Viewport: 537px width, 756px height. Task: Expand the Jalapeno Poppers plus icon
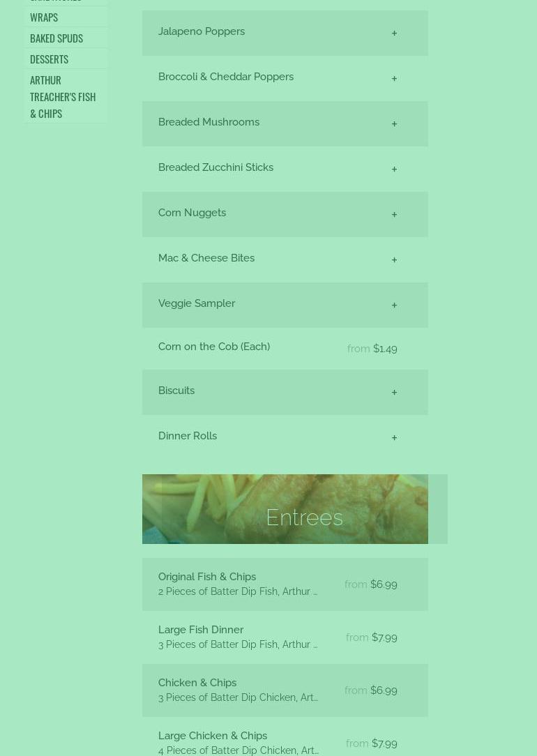[x=394, y=33]
